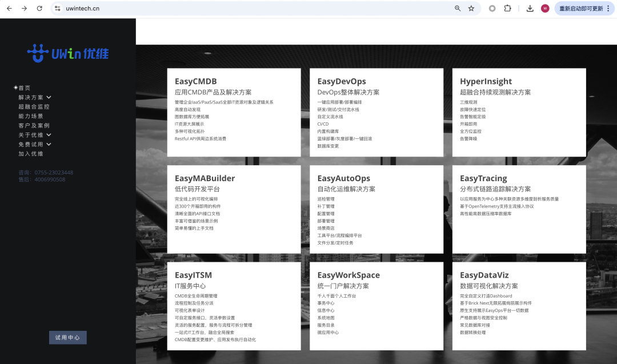
Task: Expand the chevron beside 关于优维
Action: coord(49,135)
